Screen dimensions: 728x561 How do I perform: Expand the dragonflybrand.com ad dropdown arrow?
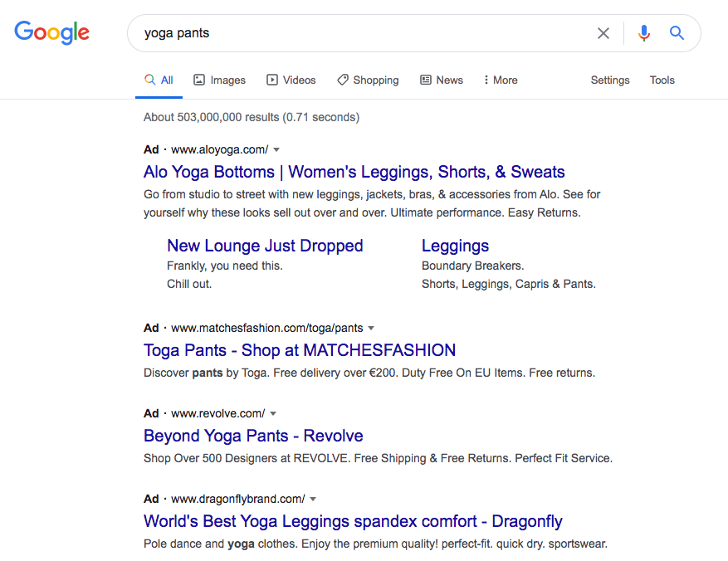tap(313, 499)
